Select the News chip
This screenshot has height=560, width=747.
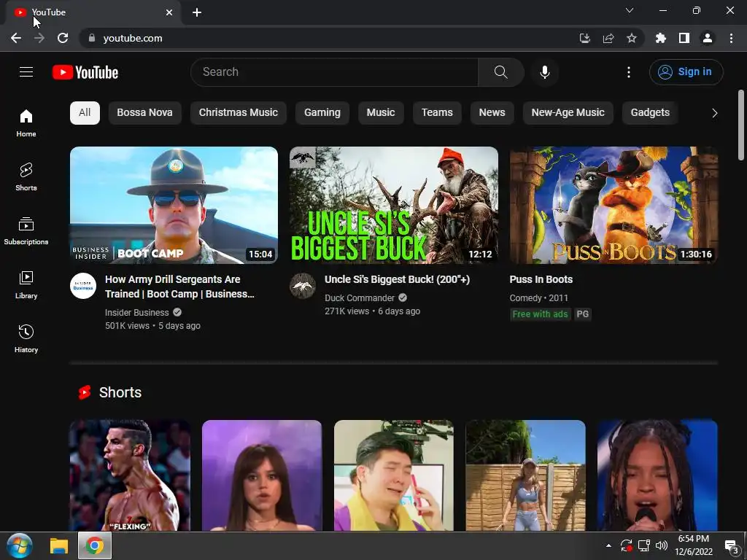[x=492, y=113]
